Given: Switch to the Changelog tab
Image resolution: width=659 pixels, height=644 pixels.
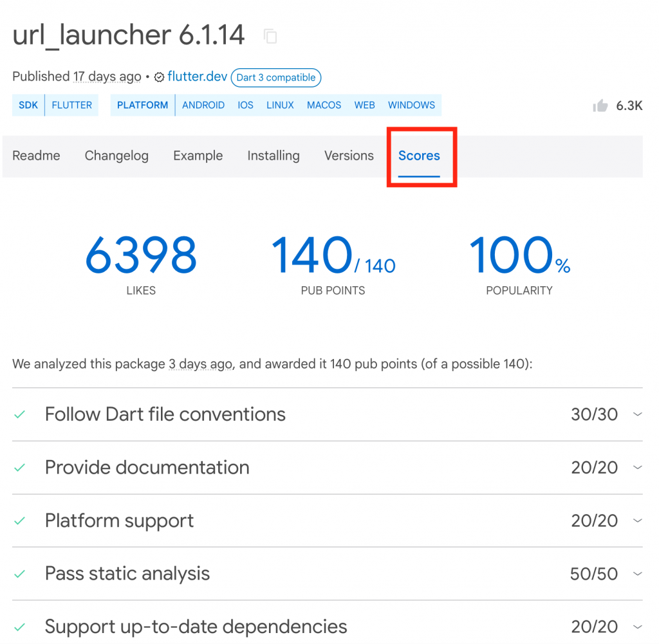Looking at the screenshot, I should 116,156.
